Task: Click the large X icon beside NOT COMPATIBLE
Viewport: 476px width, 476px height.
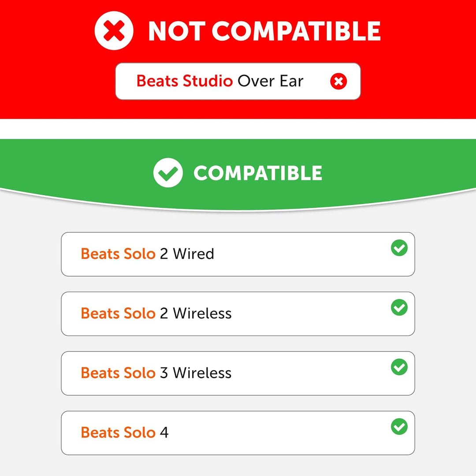Action: pyautogui.click(x=114, y=31)
